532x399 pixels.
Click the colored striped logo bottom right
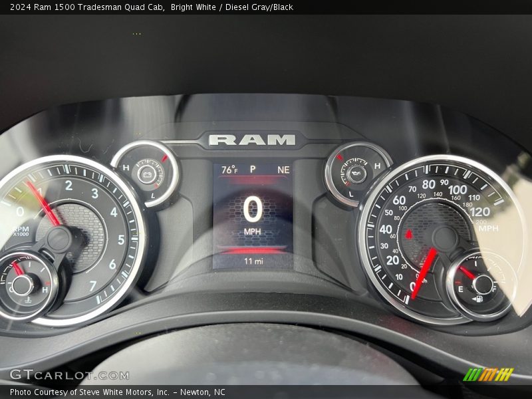coord(488,374)
